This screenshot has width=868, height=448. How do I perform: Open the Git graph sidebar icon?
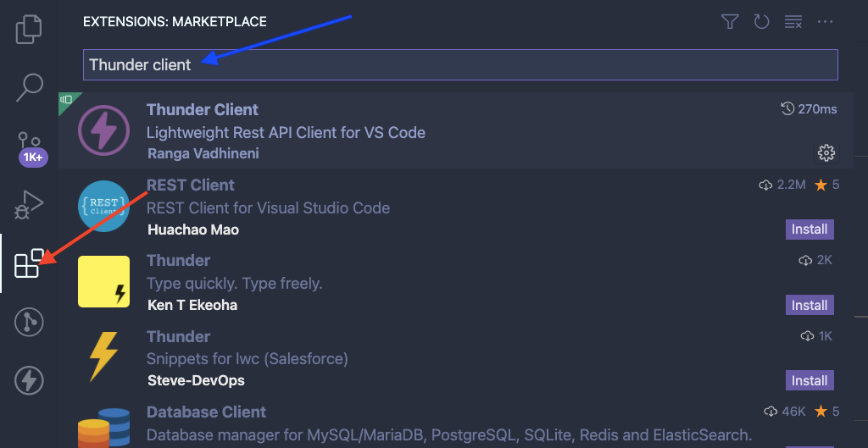coord(29,322)
